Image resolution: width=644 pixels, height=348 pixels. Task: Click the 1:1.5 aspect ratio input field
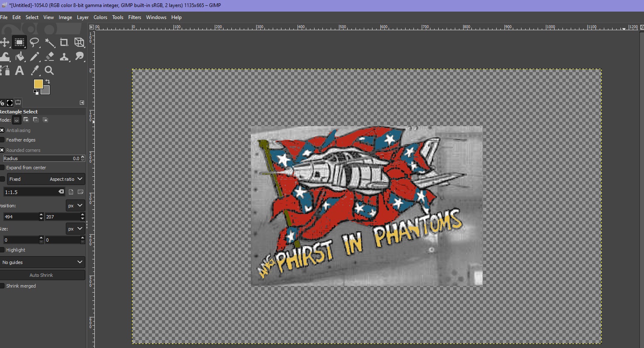(34, 192)
